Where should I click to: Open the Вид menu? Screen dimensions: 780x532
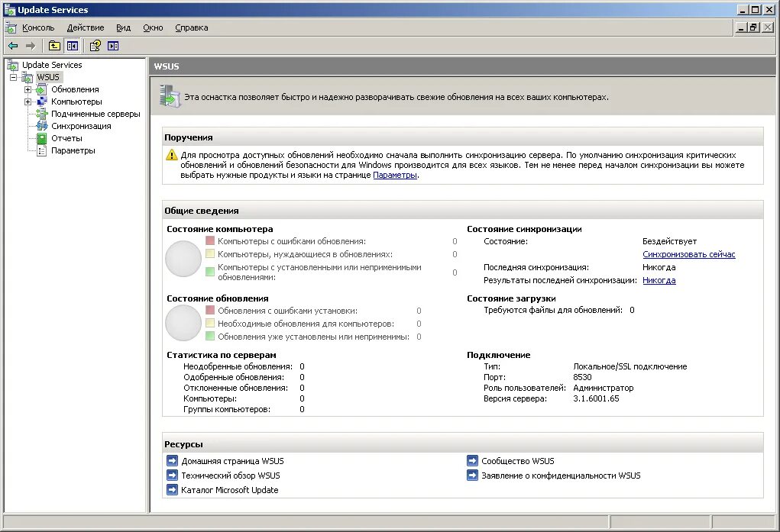click(123, 27)
